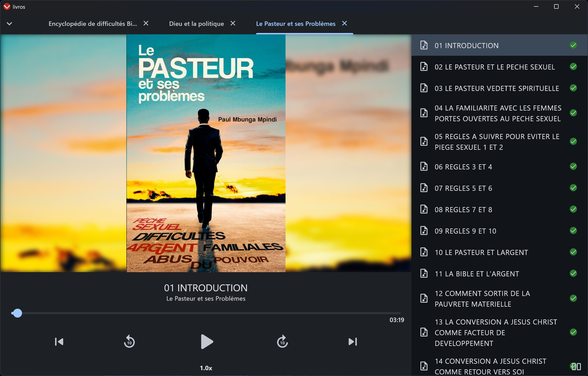Screen dimensions: 588x376
Task: Select track 09 REGLES 9 ET 10
Action: (x=465, y=231)
